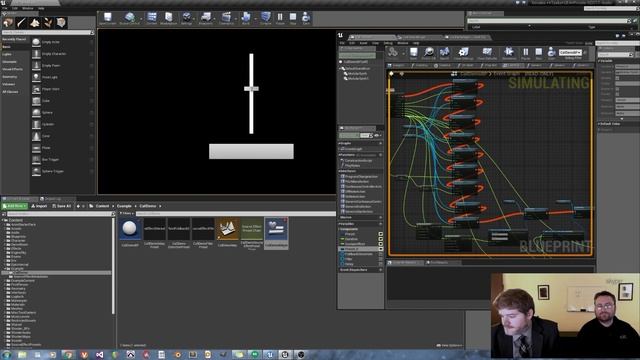Click Example in the breadcrumb path
The image size is (640, 360).
coord(124,206)
